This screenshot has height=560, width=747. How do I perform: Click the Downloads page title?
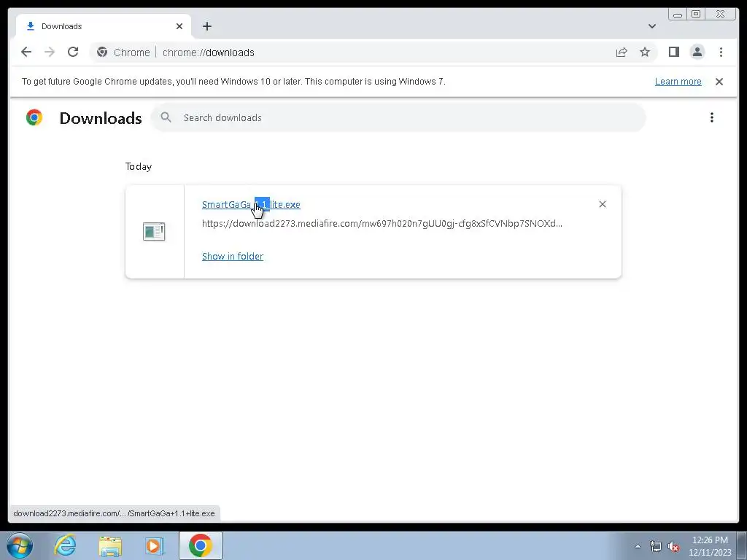click(x=101, y=118)
